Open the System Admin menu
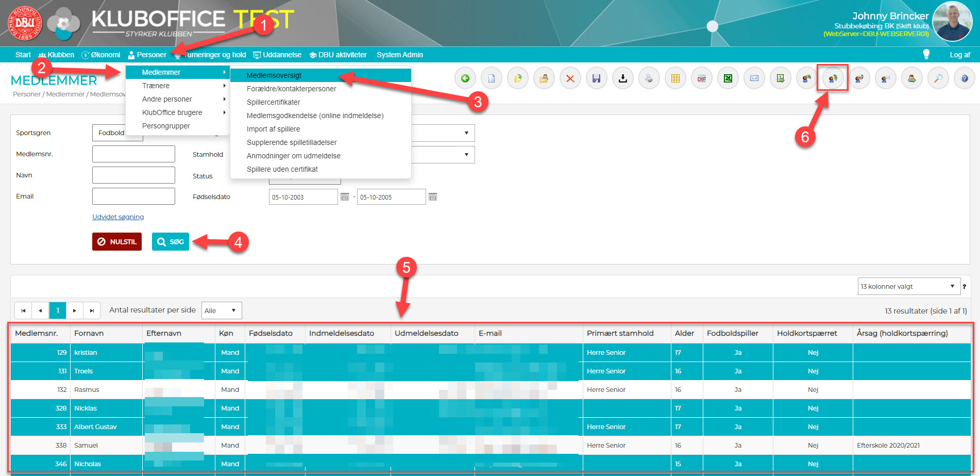Image resolution: width=980 pixels, height=476 pixels. click(x=400, y=55)
